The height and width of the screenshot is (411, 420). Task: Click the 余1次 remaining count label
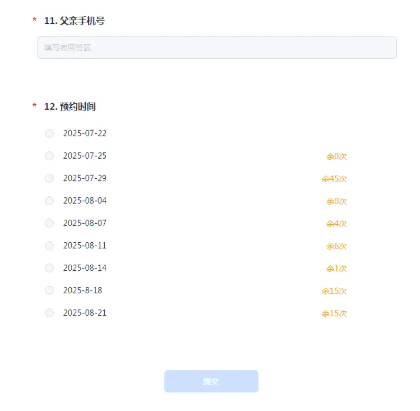pos(336,269)
